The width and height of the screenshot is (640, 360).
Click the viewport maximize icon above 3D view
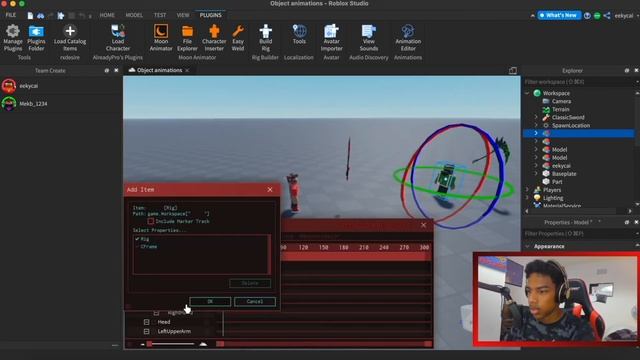[x=513, y=70]
